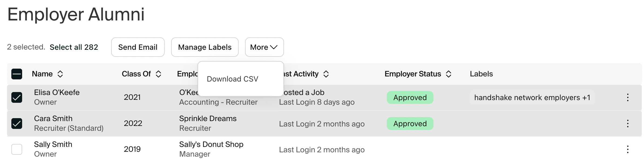Check Sally Smith row checkbox
This screenshot has width=644, height=162.
click(x=17, y=149)
